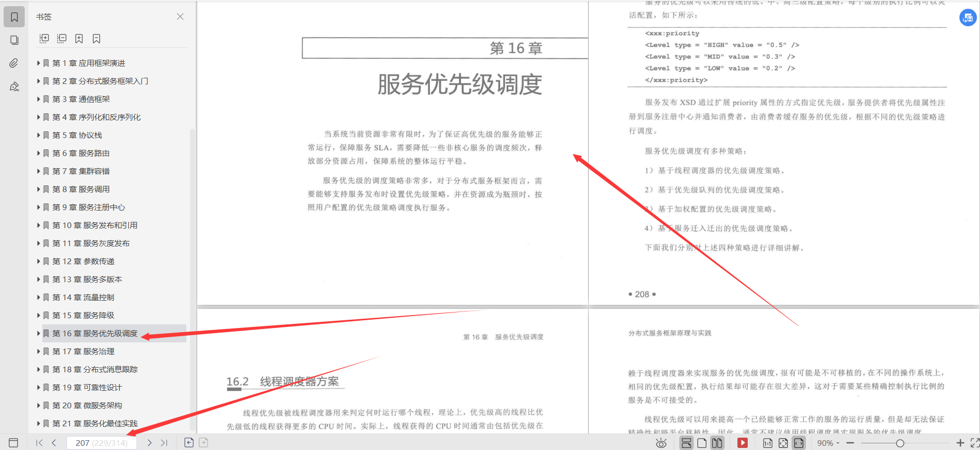Expand 第 8 章 服务调用 bookmark
Screen dimensions: 980x450
pyautogui.click(x=38, y=189)
